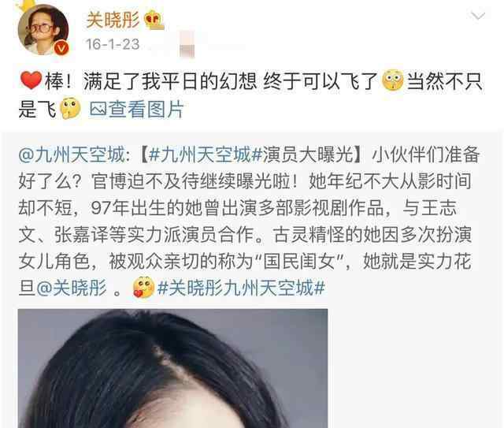Click the thinking emoji beside 是飞

70,109
